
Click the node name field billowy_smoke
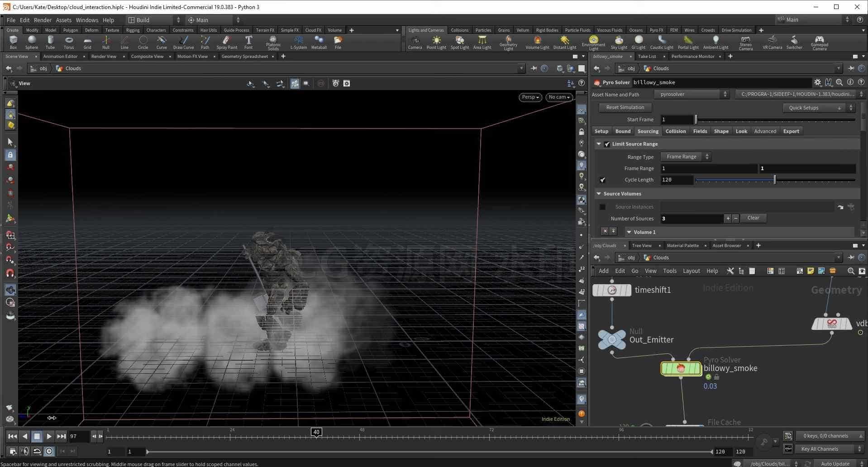click(x=721, y=82)
